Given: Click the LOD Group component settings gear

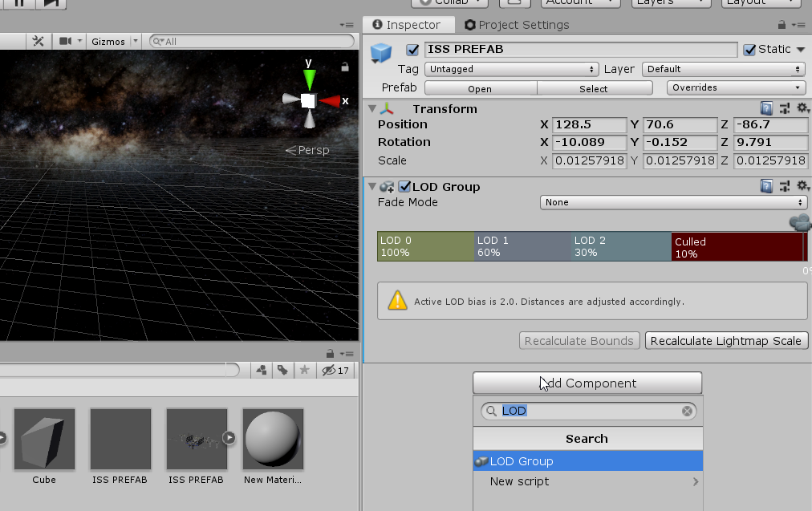Looking at the screenshot, I should (801, 186).
